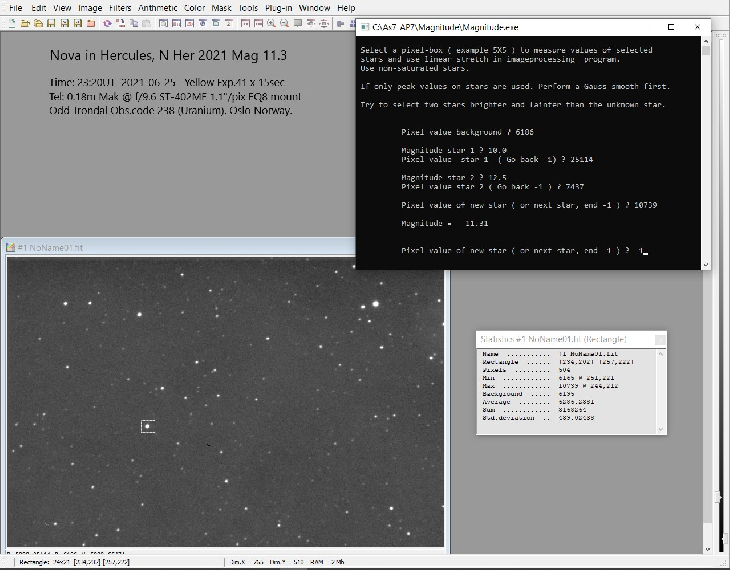Maximize the Magnitude.exe console window
Image resolution: width=730 pixels, height=570 pixels.
(672, 28)
